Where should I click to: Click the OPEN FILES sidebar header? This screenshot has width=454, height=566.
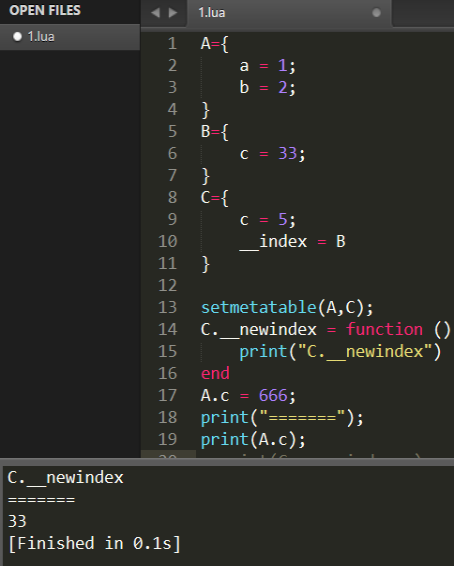45,10
